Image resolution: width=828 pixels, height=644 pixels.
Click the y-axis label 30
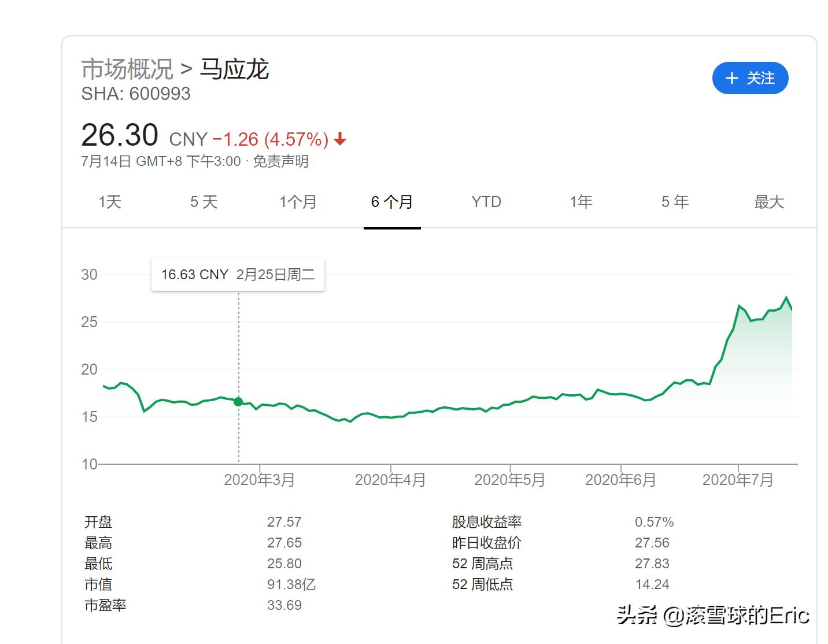coord(89,275)
